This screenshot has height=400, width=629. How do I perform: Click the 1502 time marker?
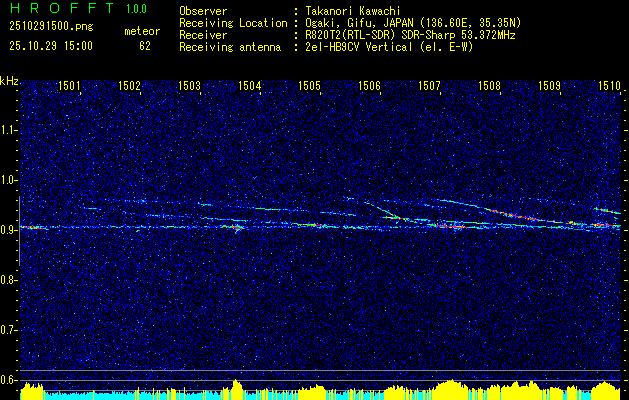point(129,85)
